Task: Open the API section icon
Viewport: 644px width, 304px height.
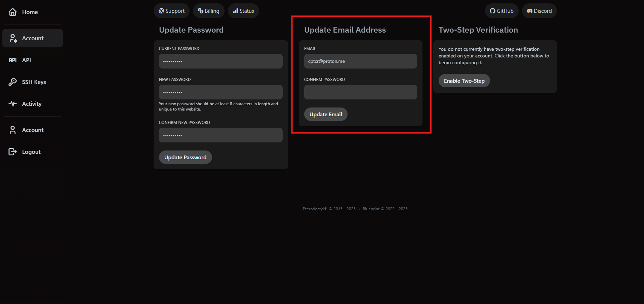Action: [12, 60]
